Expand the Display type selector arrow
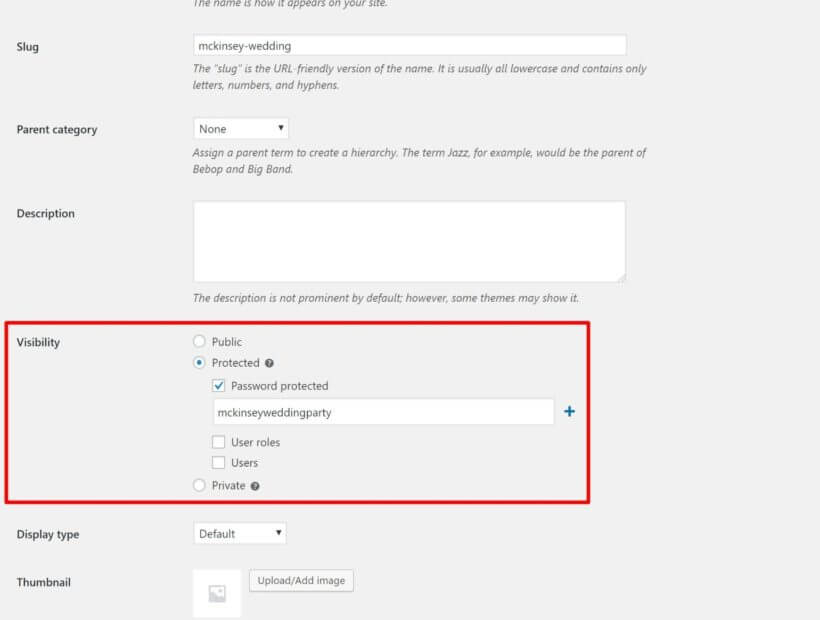This screenshot has width=820, height=620. pos(277,533)
